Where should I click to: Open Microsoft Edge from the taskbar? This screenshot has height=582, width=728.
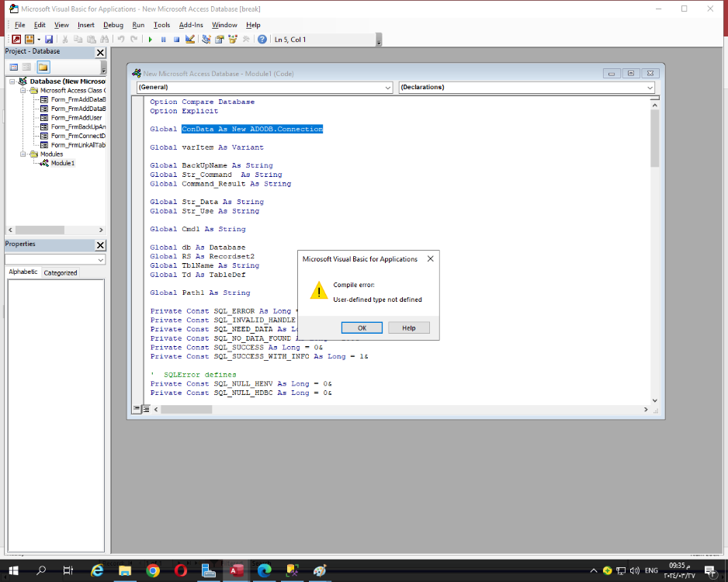tap(264, 570)
